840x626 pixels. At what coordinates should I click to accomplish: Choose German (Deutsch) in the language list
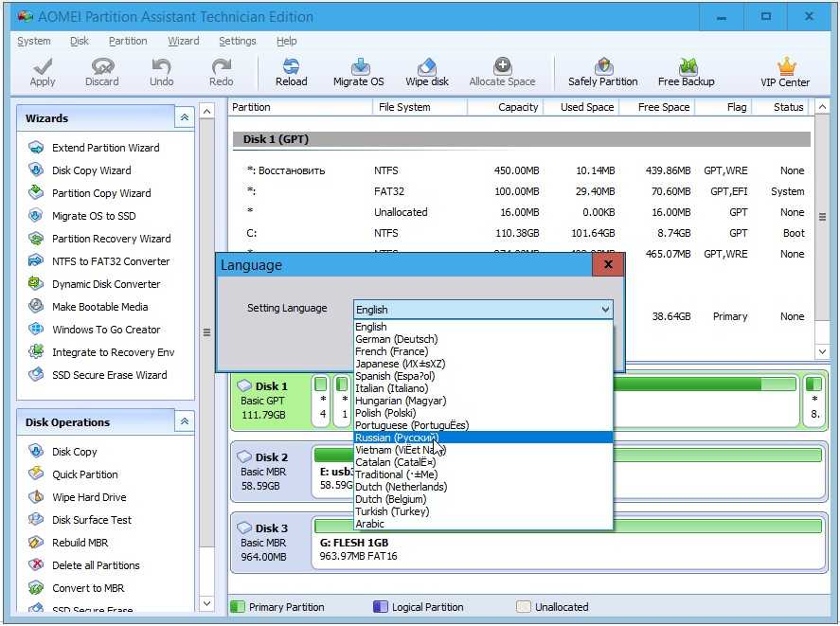pyautogui.click(x=396, y=339)
